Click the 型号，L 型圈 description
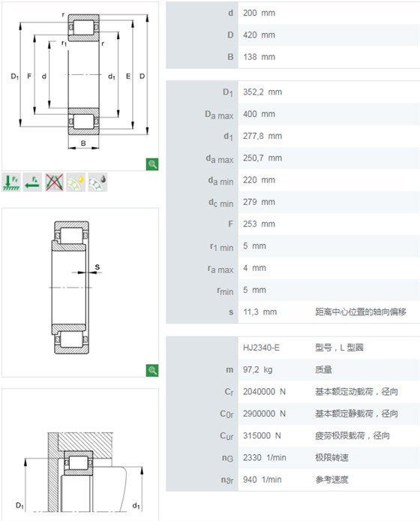Screen dimensions: 420x521 coord(339,348)
